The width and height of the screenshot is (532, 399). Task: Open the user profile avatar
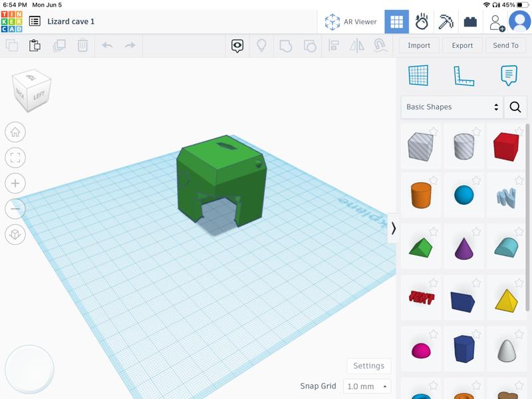(520, 21)
